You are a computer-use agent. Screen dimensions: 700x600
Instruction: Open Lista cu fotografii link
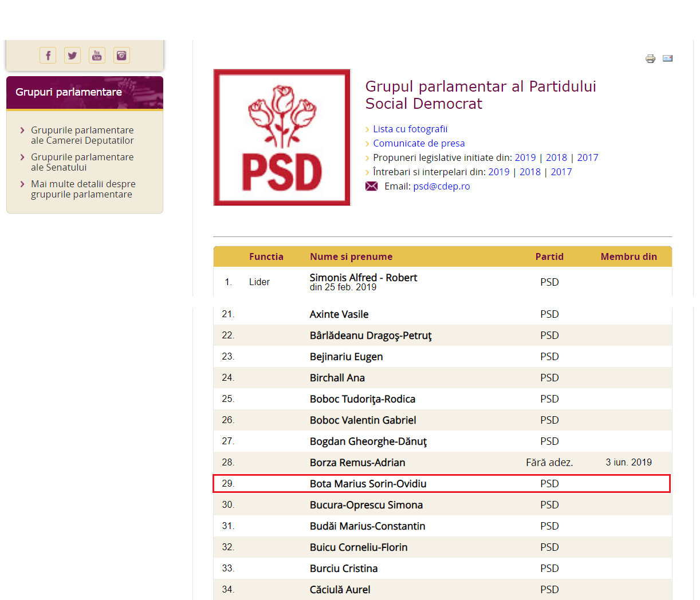[410, 129]
